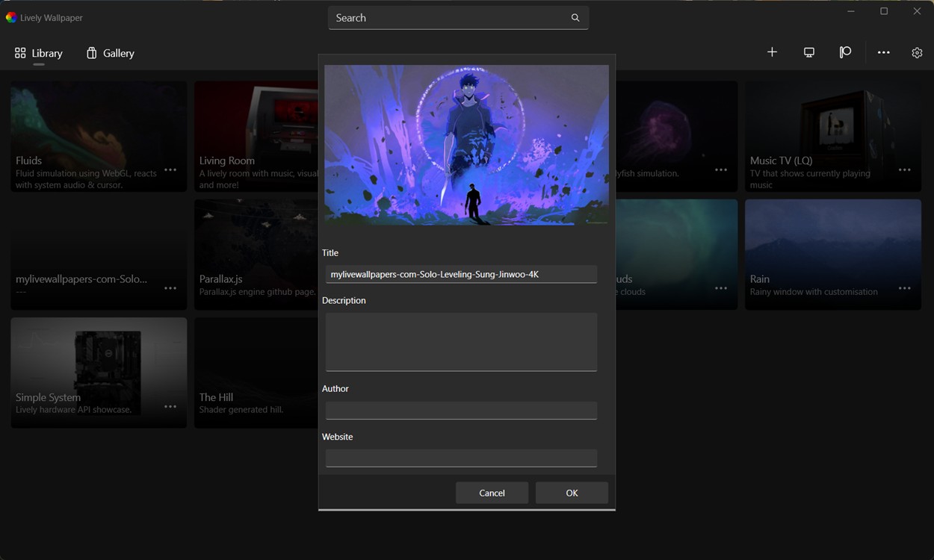This screenshot has width=934, height=560.
Task: Open options menu on the Rain wallpaper
Action: click(905, 287)
